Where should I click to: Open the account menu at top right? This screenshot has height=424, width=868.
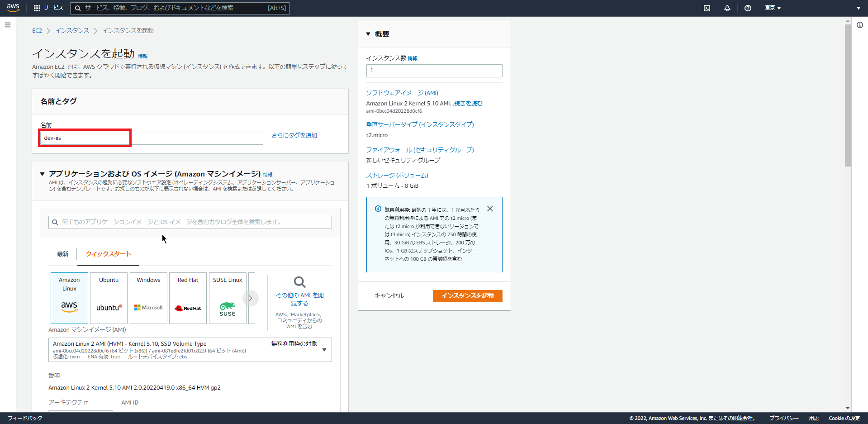click(x=858, y=8)
